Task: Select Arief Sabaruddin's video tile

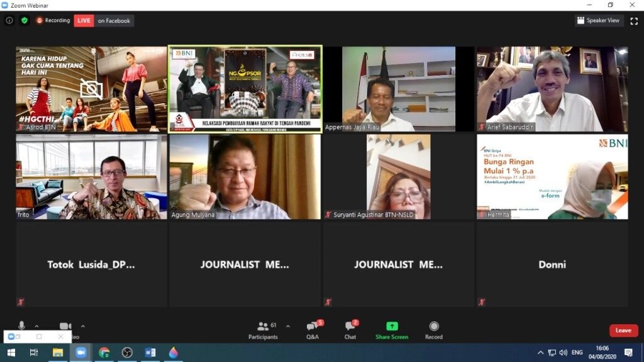Action: click(x=552, y=89)
